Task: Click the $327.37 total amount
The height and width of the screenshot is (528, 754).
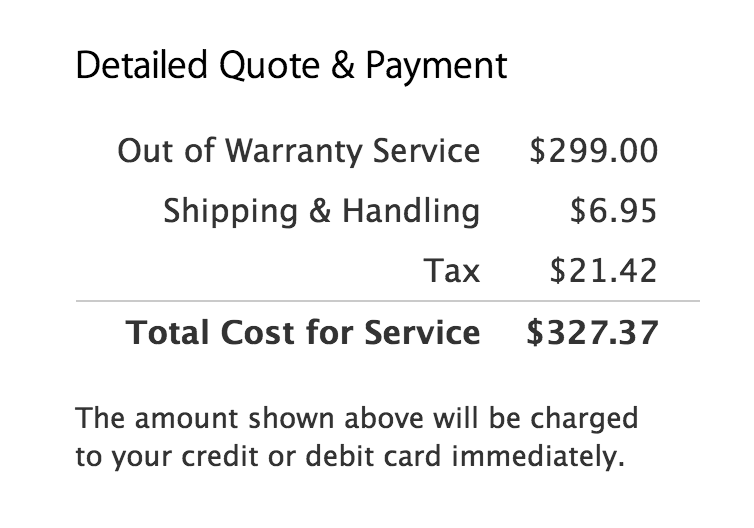Action: pos(592,332)
